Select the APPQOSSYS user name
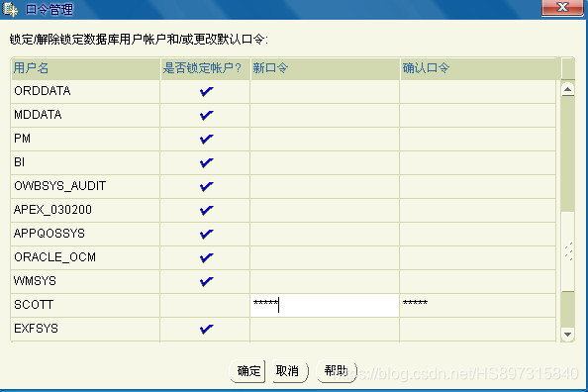Image resolution: width=588 pixels, height=392 pixels. (x=49, y=234)
